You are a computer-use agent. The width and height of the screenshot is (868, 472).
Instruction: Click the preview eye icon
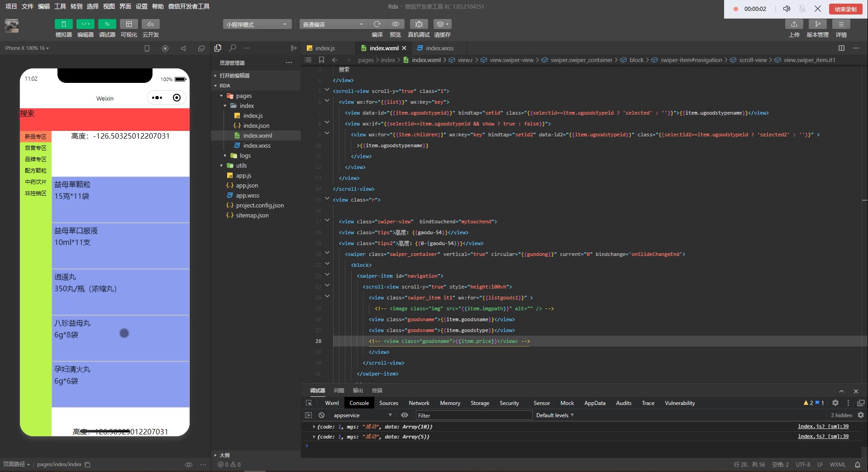pyautogui.click(x=395, y=24)
